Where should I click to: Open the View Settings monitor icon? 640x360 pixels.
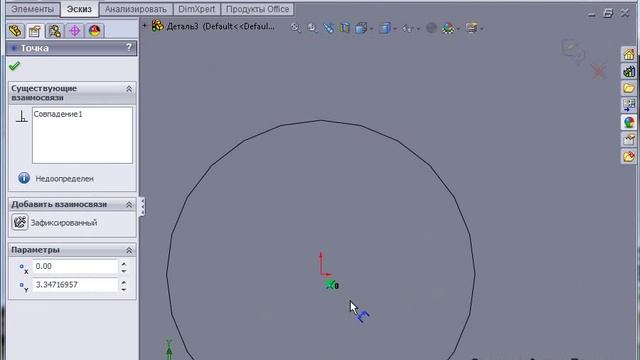pyautogui.click(x=471, y=28)
